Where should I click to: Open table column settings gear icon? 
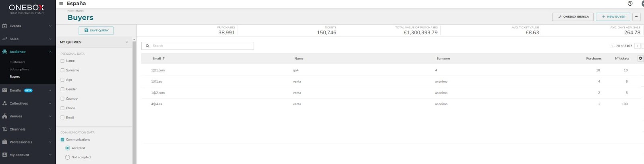(640, 58)
